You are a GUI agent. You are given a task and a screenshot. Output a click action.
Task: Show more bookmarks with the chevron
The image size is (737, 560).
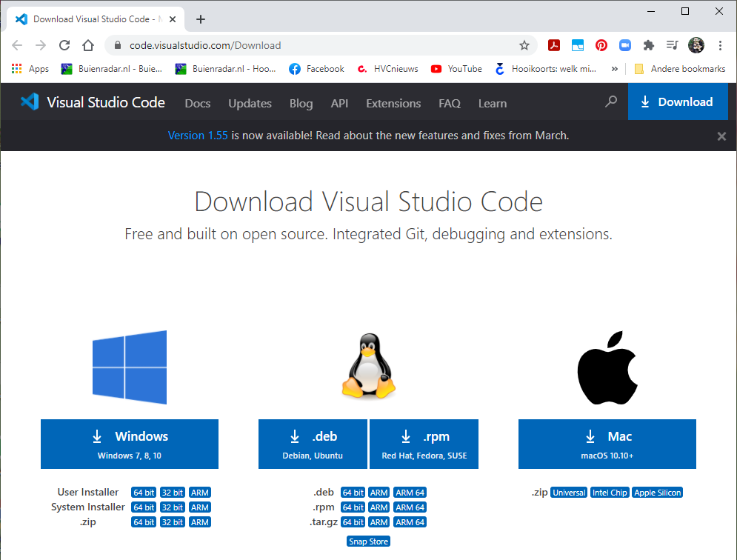tap(614, 69)
